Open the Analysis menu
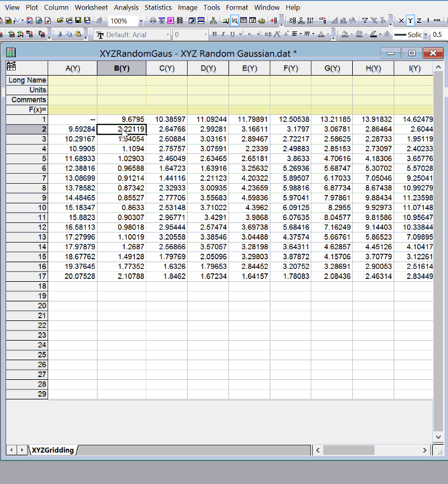Viewport: 448px width, 484px height. coord(126,7)
